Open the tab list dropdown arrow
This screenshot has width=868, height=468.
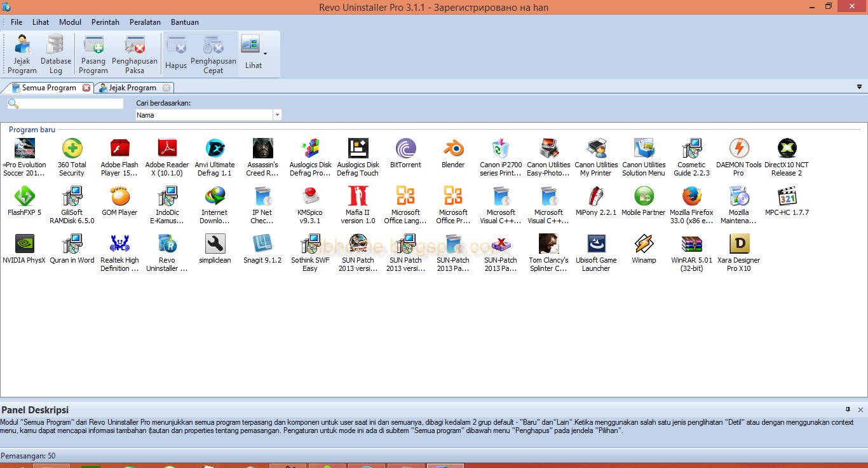860,87
